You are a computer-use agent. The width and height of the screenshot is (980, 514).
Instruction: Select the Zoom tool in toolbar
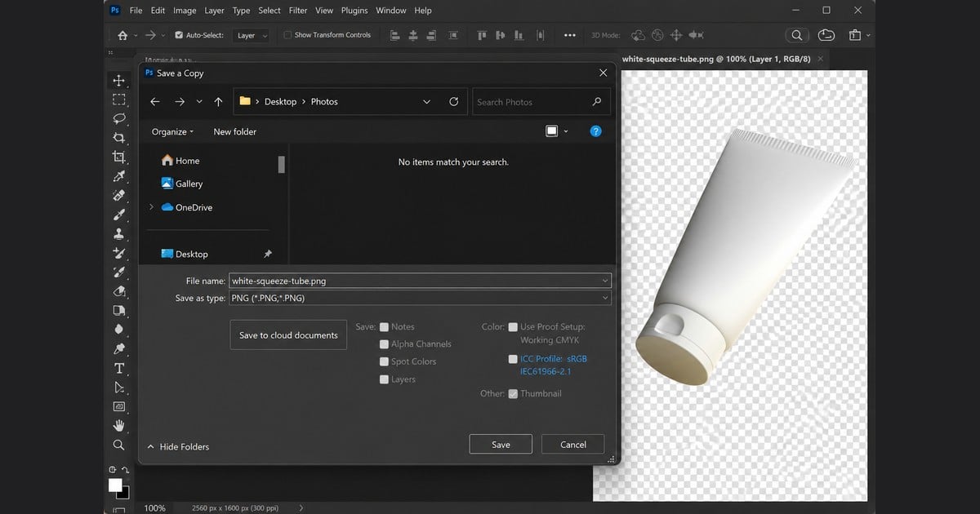pyautogui.click(x=118, y=445)
